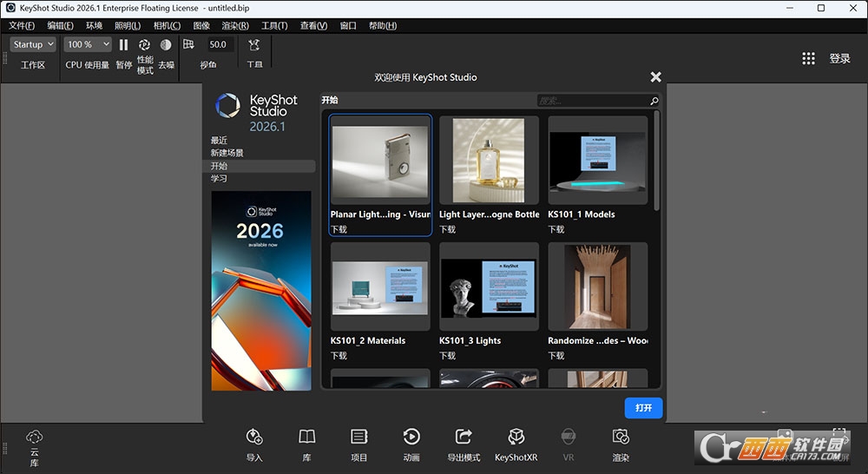Viewport: 868px width, 474px height.
Task: Click the scene list vertical scrollbar
Action: [656, 161]
